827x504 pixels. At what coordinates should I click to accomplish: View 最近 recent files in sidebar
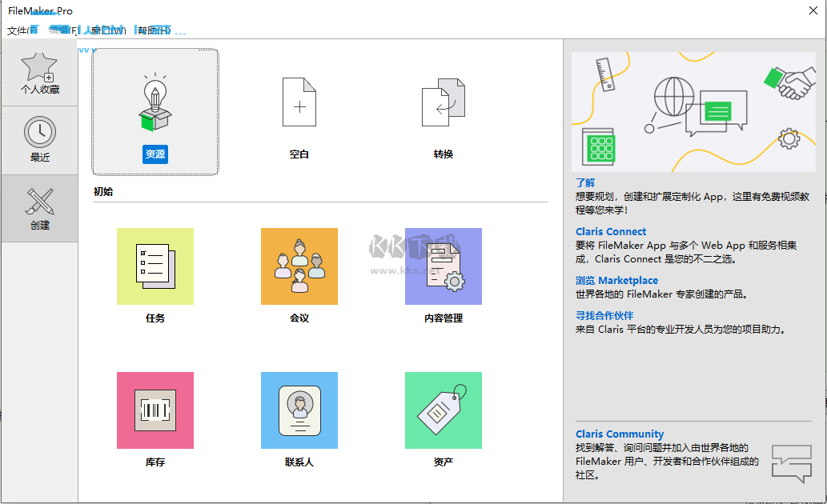[39, 140]
